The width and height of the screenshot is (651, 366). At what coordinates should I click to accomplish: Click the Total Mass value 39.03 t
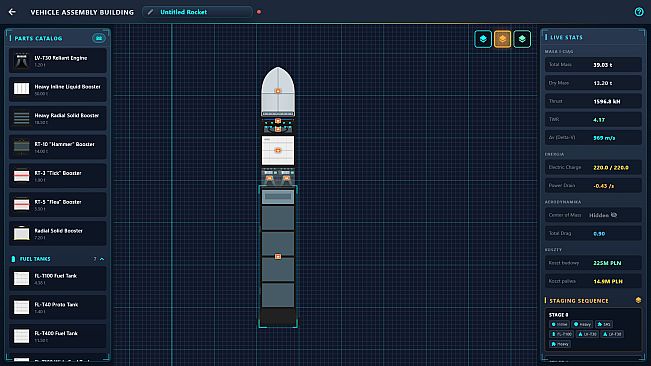pyautogui.click(x=602, y=65)
